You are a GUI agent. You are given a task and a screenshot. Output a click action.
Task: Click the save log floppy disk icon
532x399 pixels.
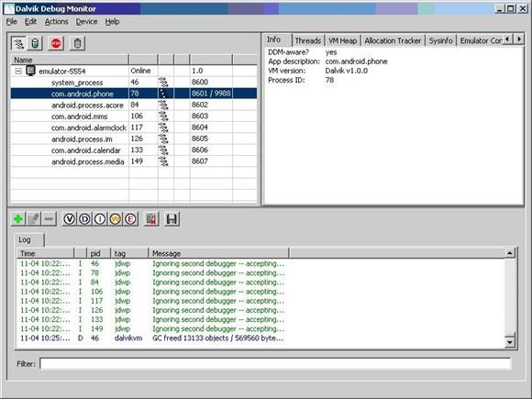(172, 219)
